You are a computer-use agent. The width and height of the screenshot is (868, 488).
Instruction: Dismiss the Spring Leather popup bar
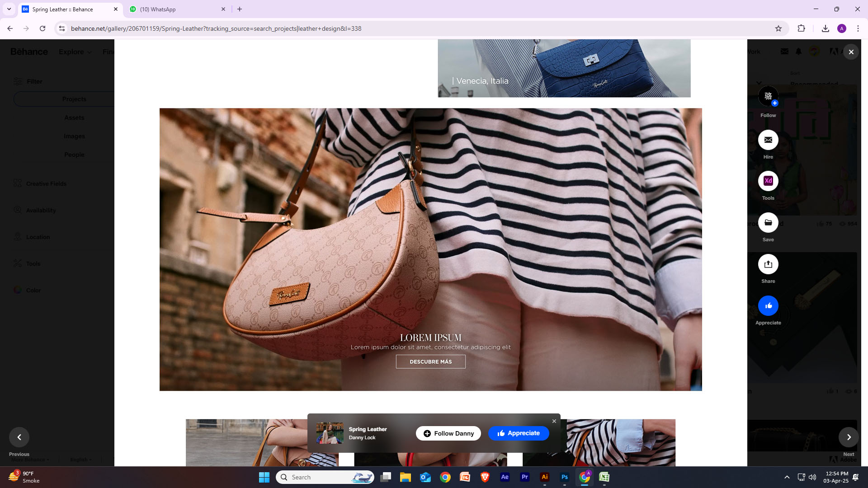click(554, 421)
